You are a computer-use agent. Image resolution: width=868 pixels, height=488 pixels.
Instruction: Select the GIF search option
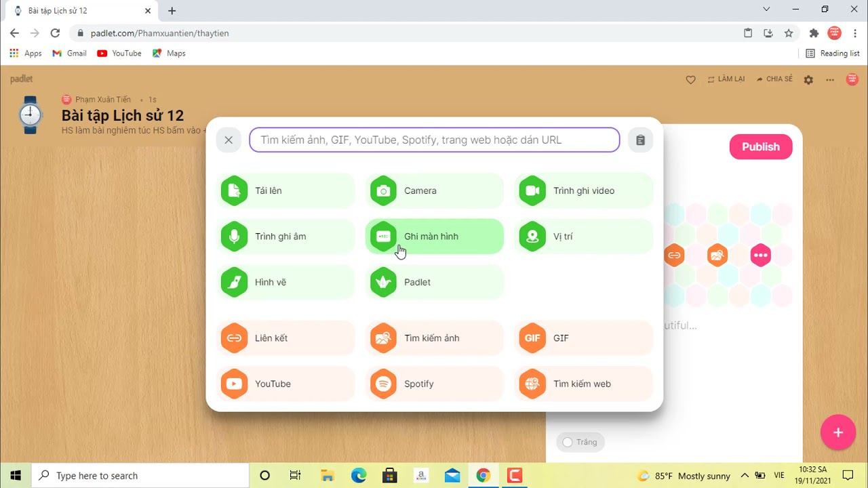tap(584, 338)
